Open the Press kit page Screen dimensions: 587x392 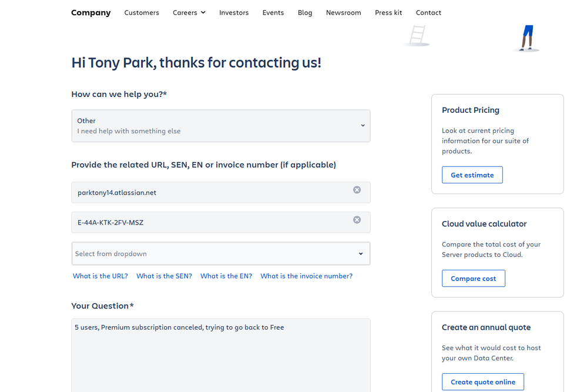[388, 12]
